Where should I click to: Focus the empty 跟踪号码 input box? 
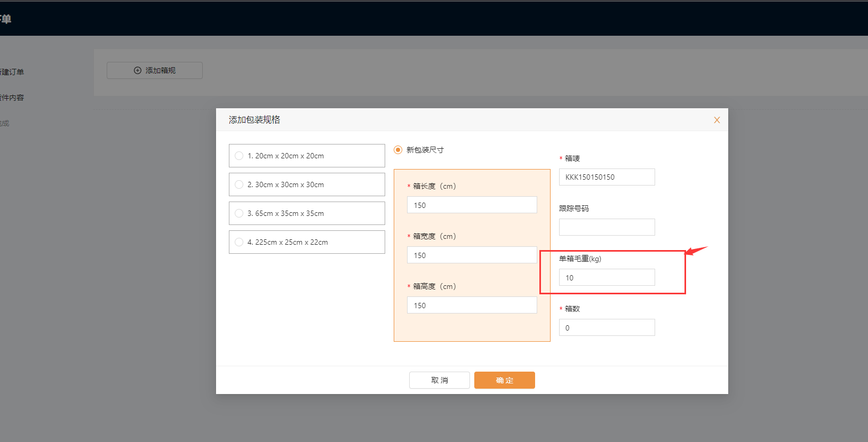607,227
